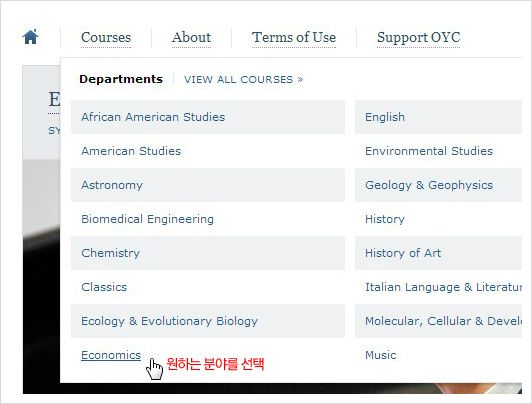Select Biomedical Engineering department

tap(208, 219)
